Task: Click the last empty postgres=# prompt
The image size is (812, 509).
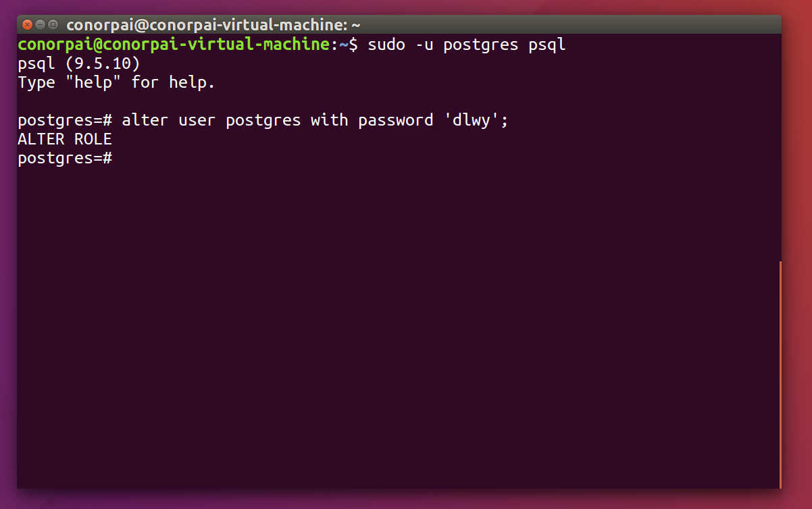Action: (x=65, y=159)
